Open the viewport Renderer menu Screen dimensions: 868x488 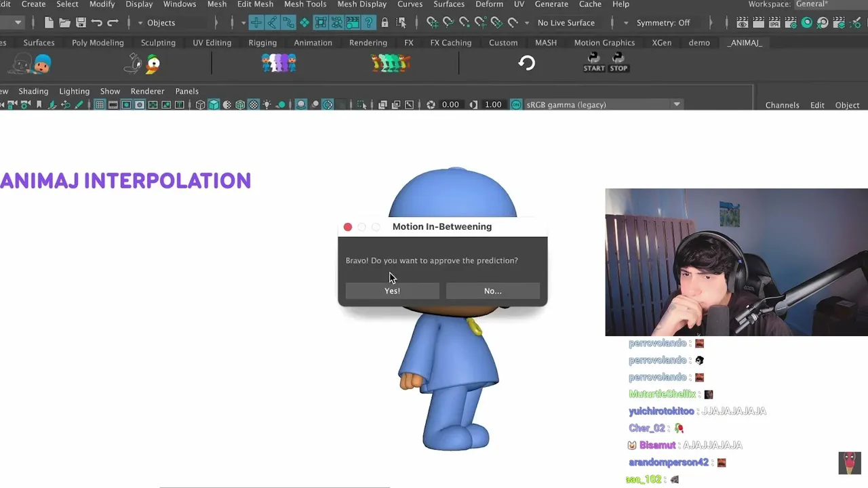pos(147,91)
